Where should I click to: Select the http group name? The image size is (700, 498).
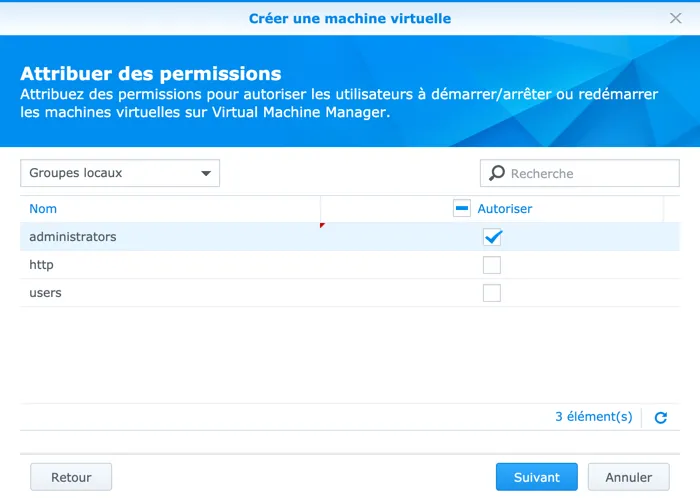(x=42, y=265)
